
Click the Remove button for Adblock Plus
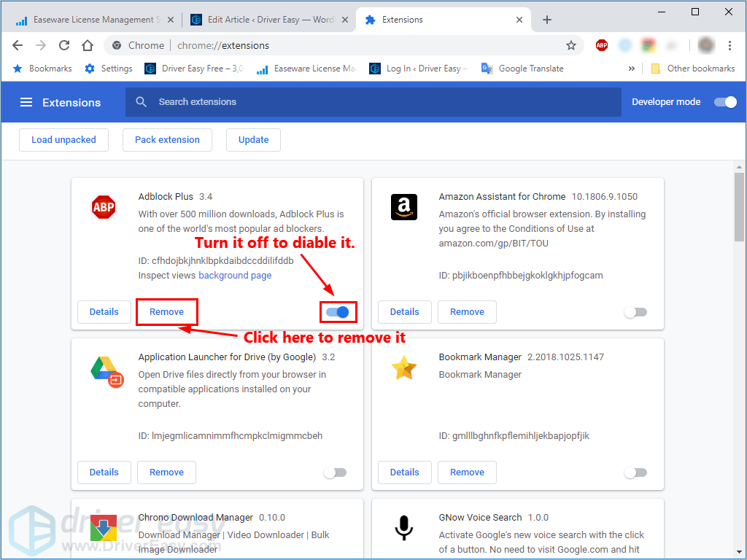pos(166,311)
